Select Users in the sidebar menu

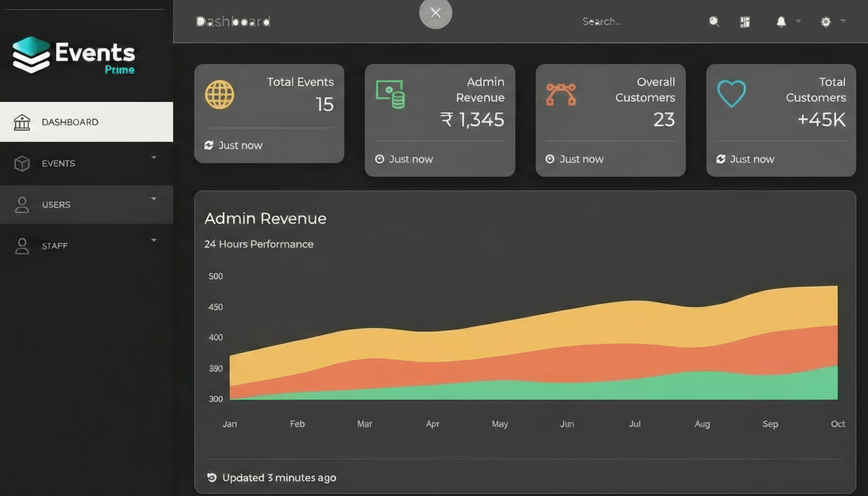click(56, 205)
